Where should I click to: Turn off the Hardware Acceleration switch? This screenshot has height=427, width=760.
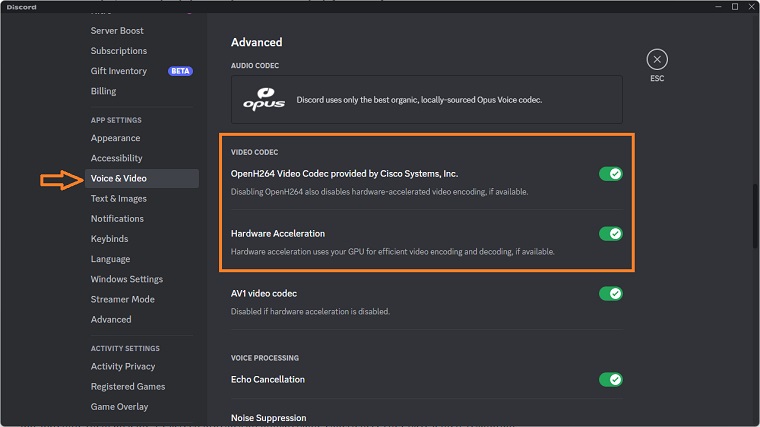[x=610, y=234]
